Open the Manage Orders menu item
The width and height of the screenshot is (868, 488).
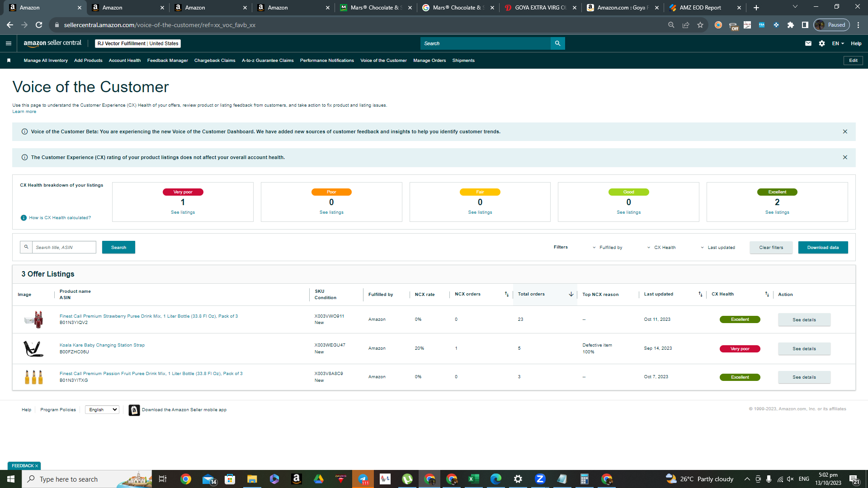[x=429, y=61]
